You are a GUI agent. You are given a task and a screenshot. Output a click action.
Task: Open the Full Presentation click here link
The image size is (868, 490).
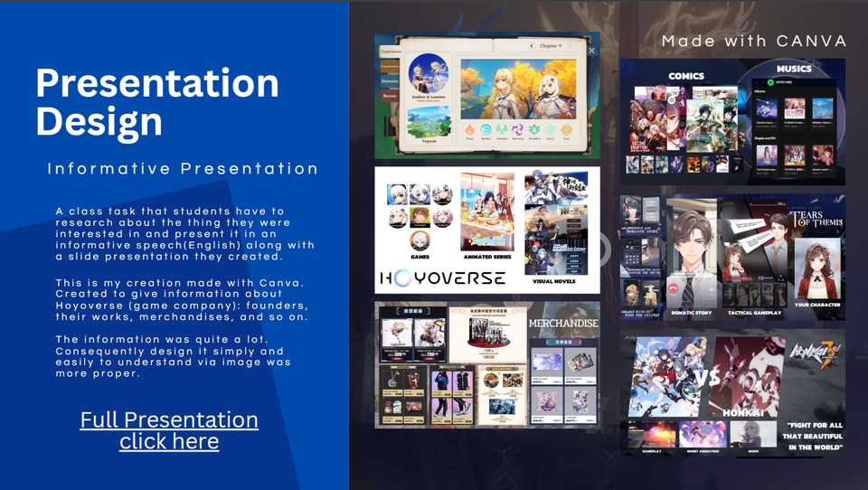point(169,430)
